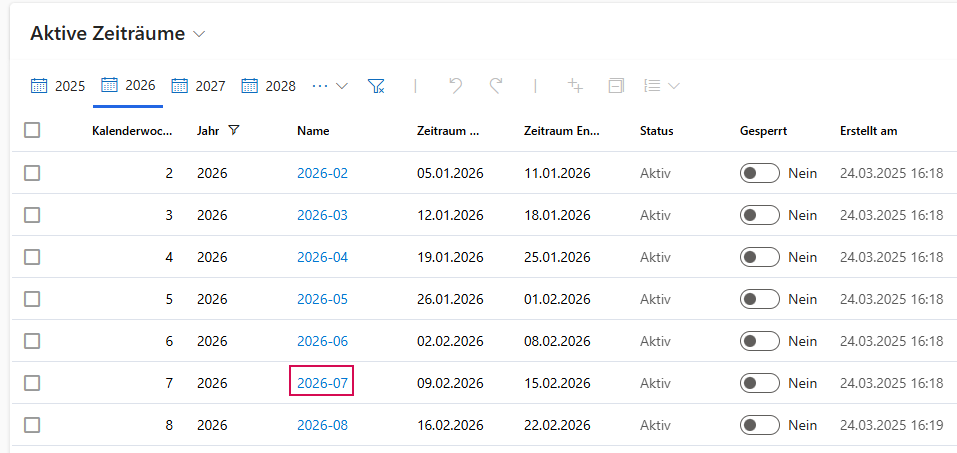Switch to the 2027 tab
The width and height of the screenshot is (957, 453).
[x=198, y=86]
